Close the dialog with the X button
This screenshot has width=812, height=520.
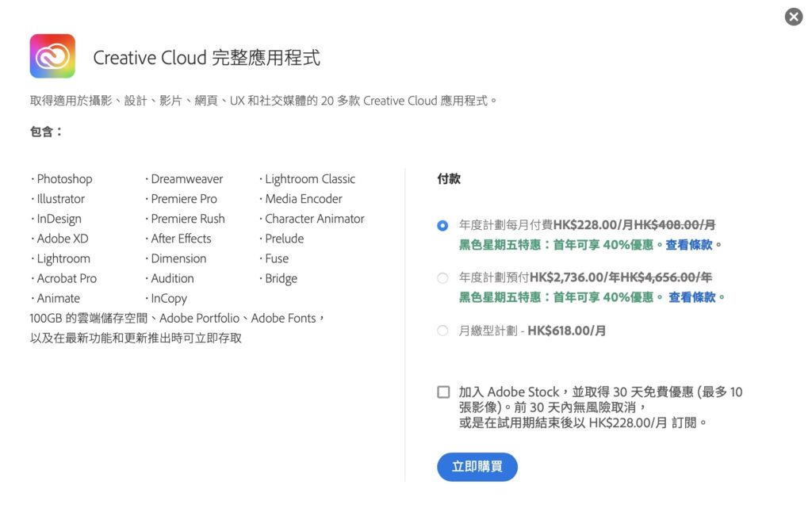793,17
